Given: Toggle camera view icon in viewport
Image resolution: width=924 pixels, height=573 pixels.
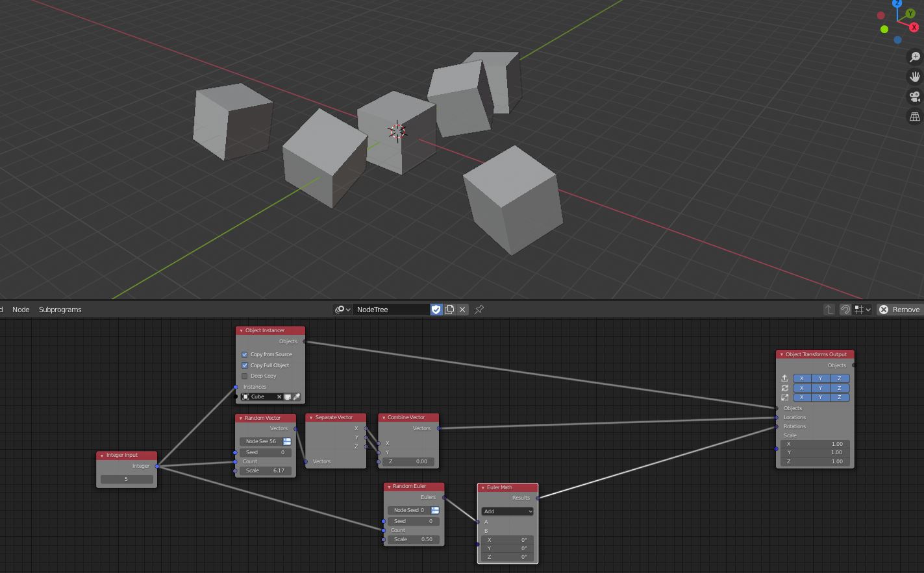Looking at the screenshot, I should pos(915,97).
